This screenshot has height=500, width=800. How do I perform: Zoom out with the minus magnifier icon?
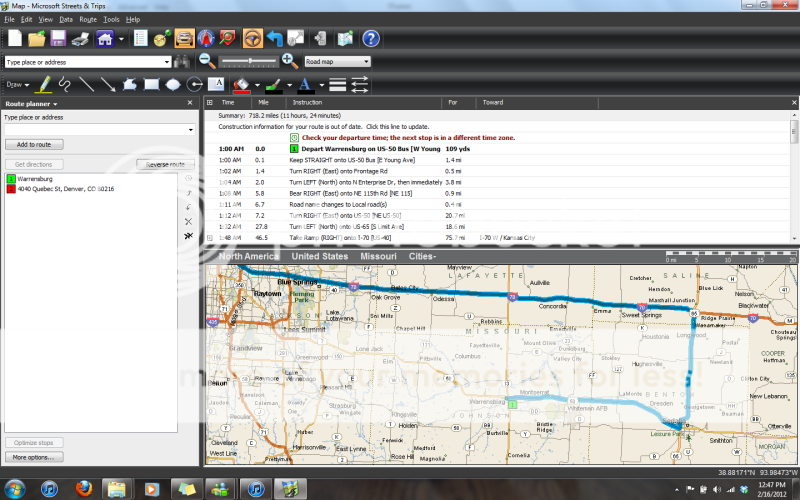pyautogui.click(x=207, y=61)
